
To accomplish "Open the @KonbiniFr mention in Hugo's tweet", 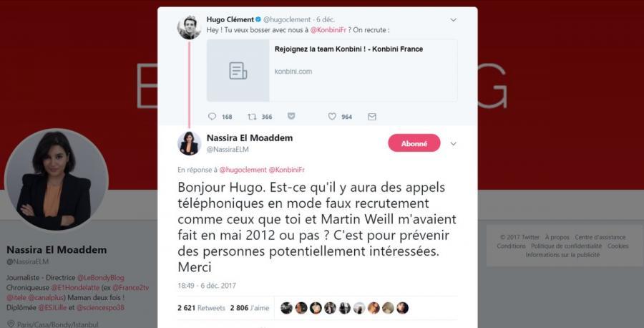I will (x=327, y=29).
